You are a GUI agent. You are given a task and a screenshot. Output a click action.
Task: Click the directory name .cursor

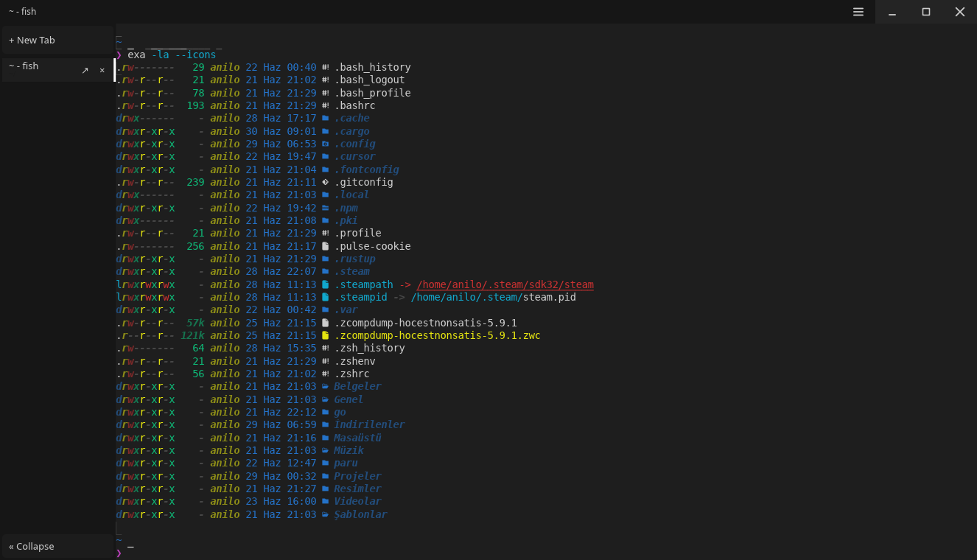(x=354, y=156)
